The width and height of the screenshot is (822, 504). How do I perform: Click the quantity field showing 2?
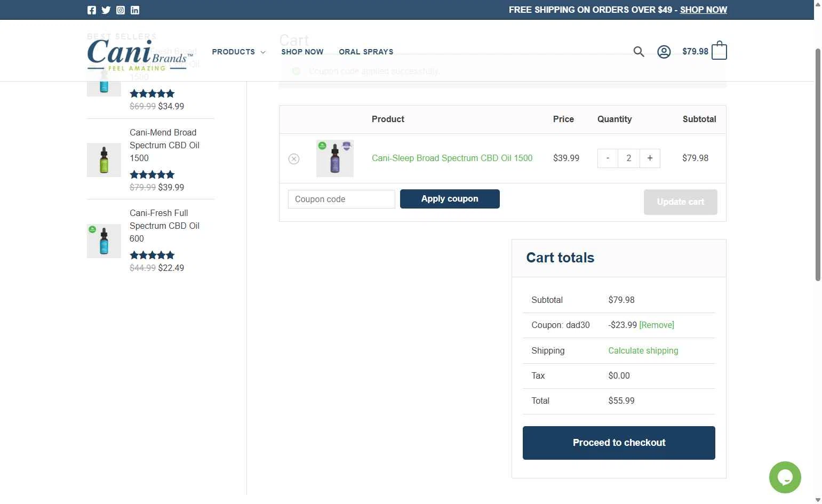click(x=629, y=158)
